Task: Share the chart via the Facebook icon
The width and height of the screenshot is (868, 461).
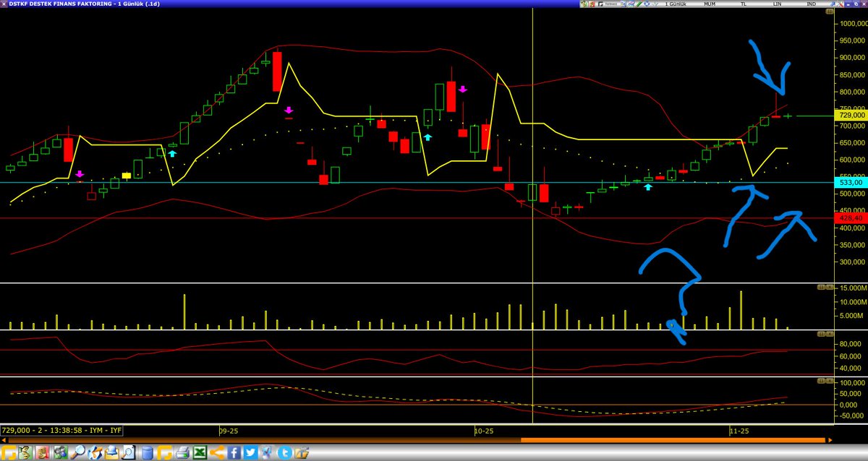Action: [234, 454]
